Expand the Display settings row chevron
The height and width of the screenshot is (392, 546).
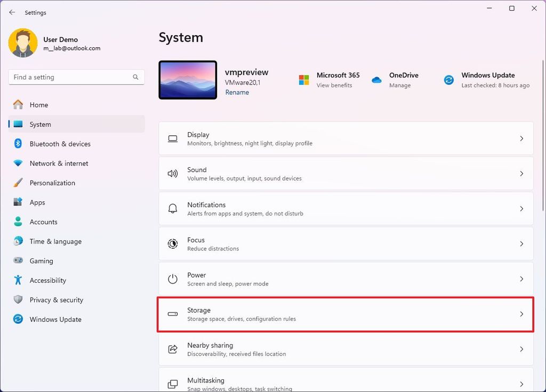point(521,138)
